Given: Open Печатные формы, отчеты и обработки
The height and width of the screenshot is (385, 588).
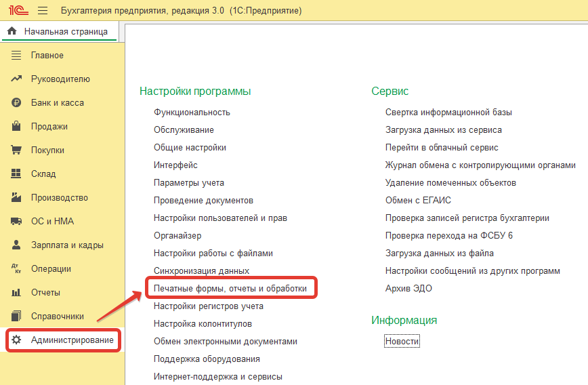Looking at the screenshot, I should 230,288.
